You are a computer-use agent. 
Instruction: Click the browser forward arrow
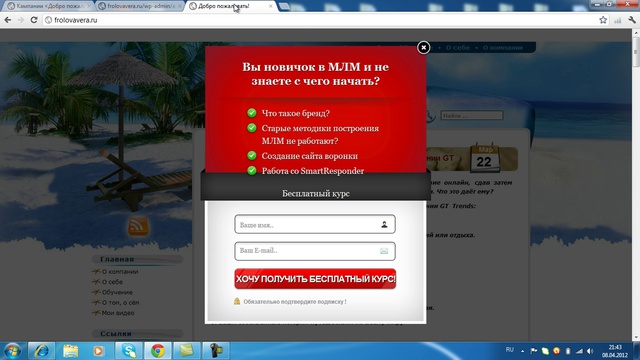coord(21,20)
